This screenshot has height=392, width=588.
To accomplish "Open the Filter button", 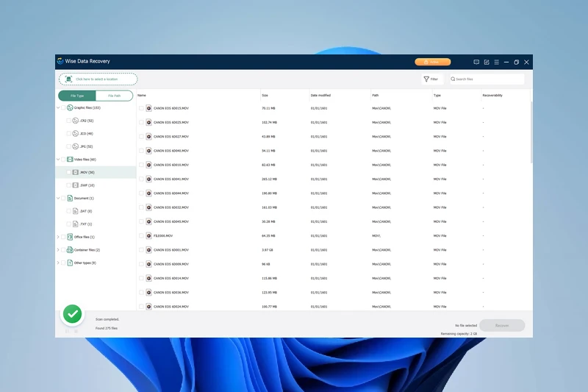I will (431, 79).
